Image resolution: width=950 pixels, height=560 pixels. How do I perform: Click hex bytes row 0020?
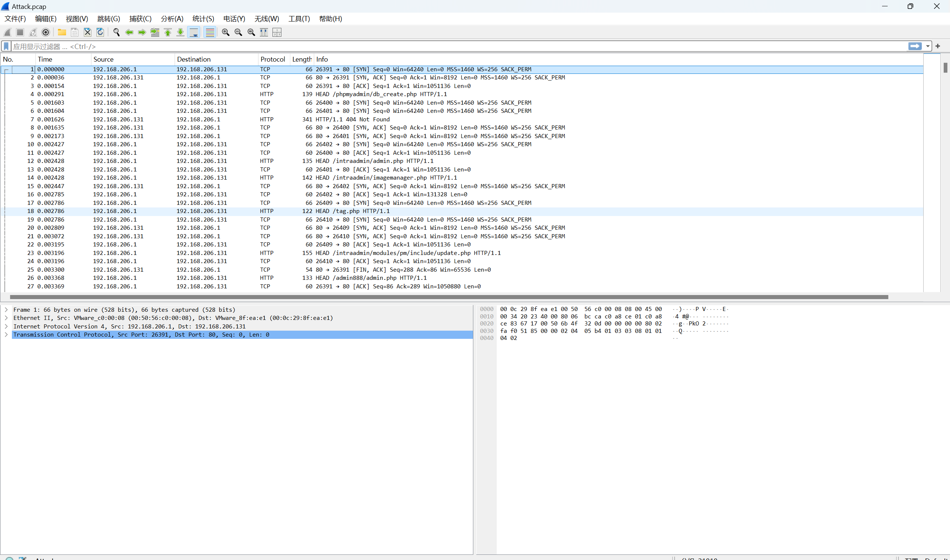[x=581, y=323]
